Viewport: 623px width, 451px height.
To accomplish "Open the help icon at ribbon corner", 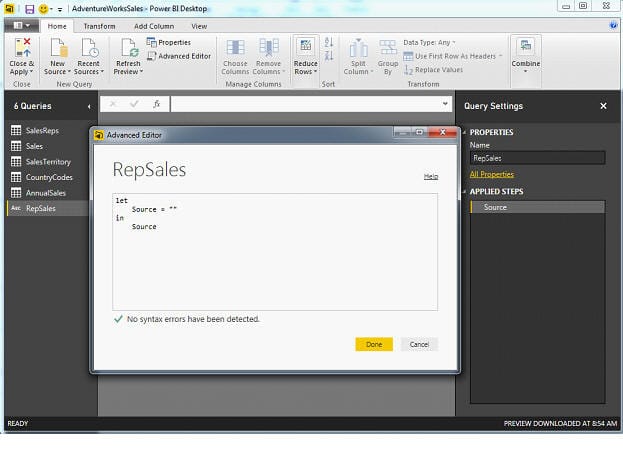I will click(613, 26).
